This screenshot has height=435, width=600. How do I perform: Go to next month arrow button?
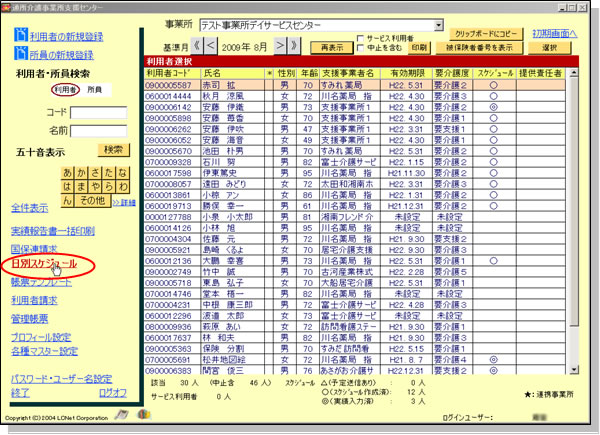(280, 46)
